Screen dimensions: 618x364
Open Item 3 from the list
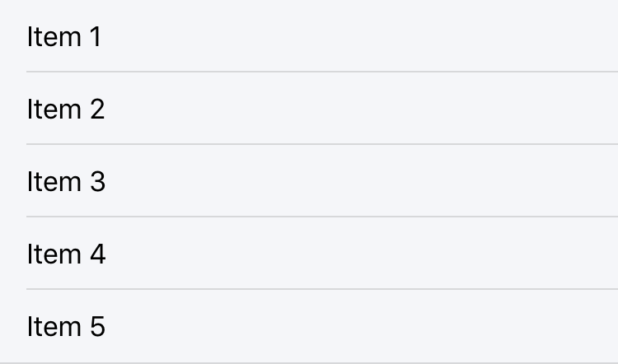click(x=66, y=181)
